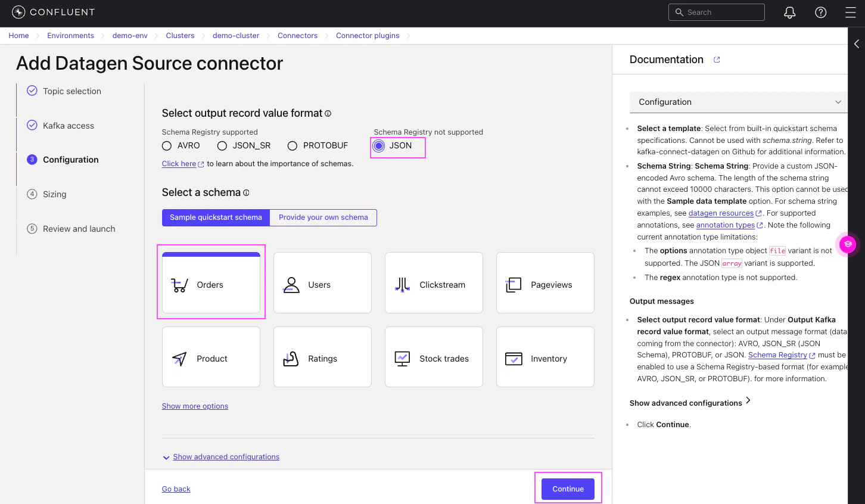Image resolution: width=865 pixels, height=504 pixels.
Task: Select the PROTOBUF radio button
Action: coord(293,146)
